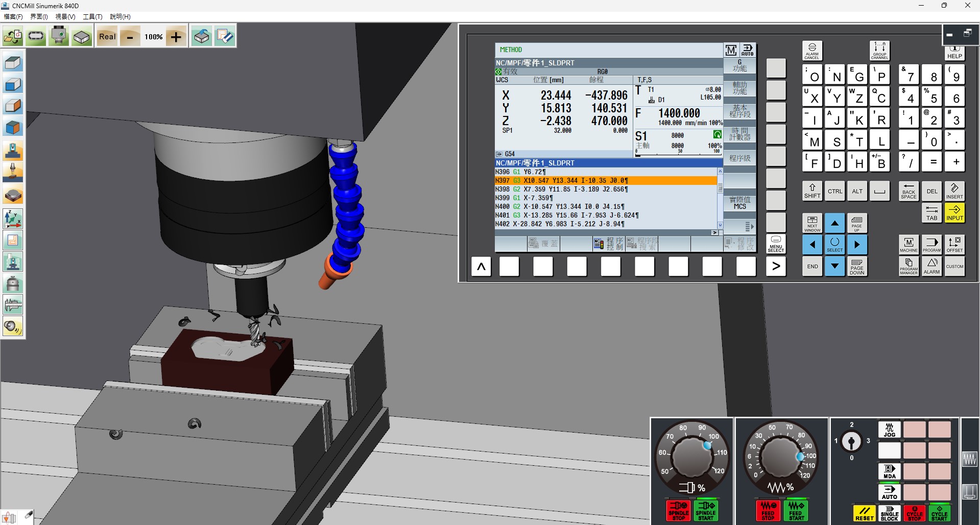Increase simulation speed with plus button
980x525 pixels.
click(176, 36)
